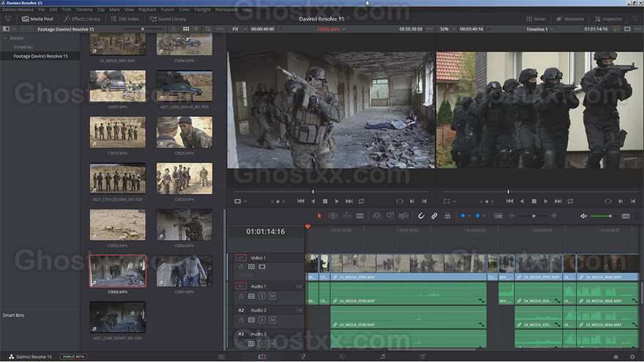Select the C0058.MP4 clip thumbnail

118,271
